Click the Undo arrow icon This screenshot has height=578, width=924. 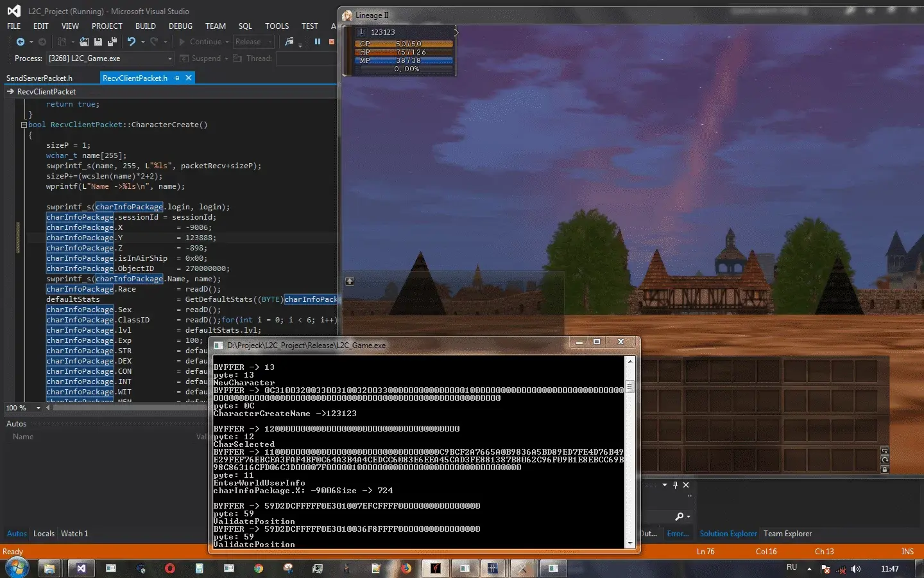point(132,42)
